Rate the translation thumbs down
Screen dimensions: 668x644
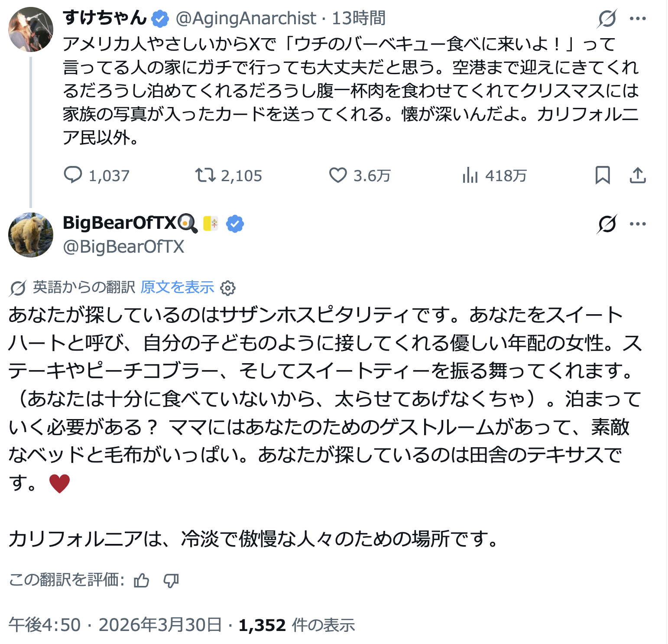pos(171,580)
